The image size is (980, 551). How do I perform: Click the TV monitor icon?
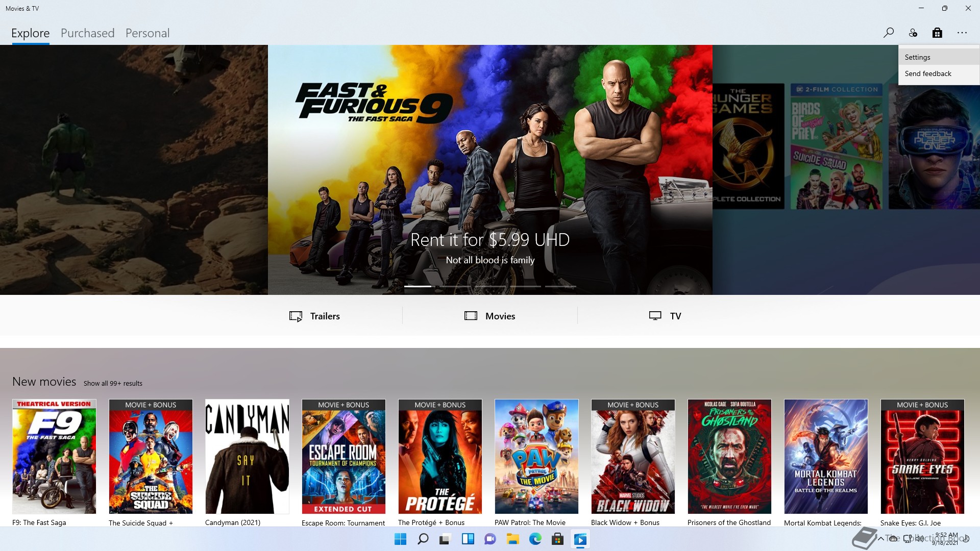tap(655, 316)
